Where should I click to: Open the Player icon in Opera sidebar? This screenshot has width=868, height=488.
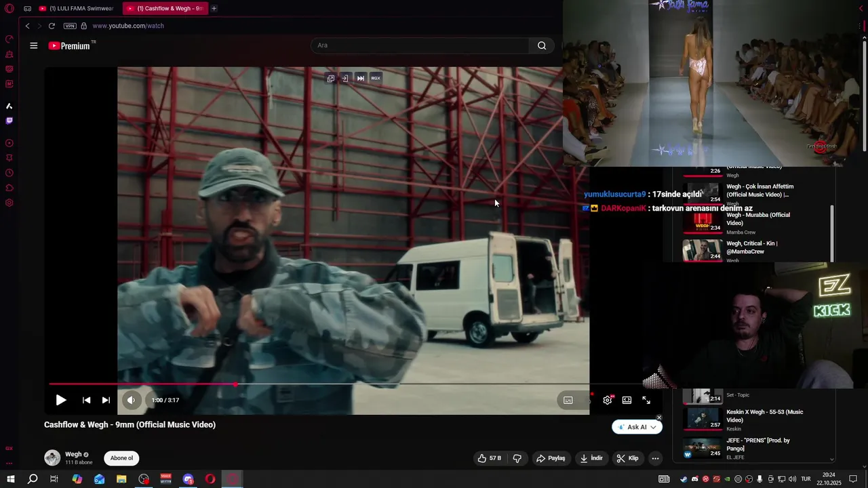(x=9, y=143)
